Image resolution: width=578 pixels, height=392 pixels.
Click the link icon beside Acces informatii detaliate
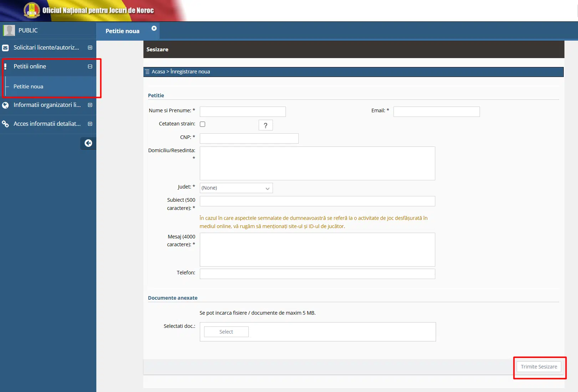click(x=5, y=124)
